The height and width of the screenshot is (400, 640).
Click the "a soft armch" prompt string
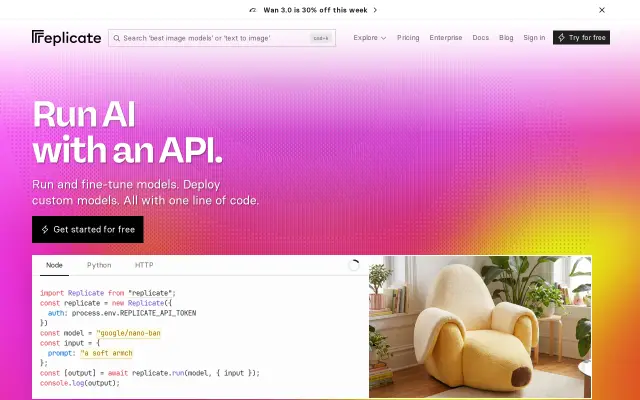pyautogui.click(x=107, y=353)
